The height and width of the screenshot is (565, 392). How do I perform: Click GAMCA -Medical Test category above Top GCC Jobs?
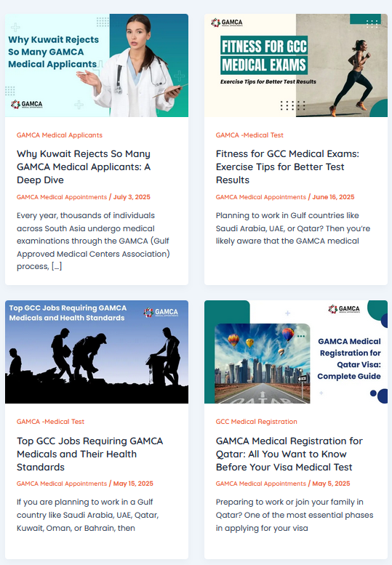pyautogui.click(x=50, y=422)
